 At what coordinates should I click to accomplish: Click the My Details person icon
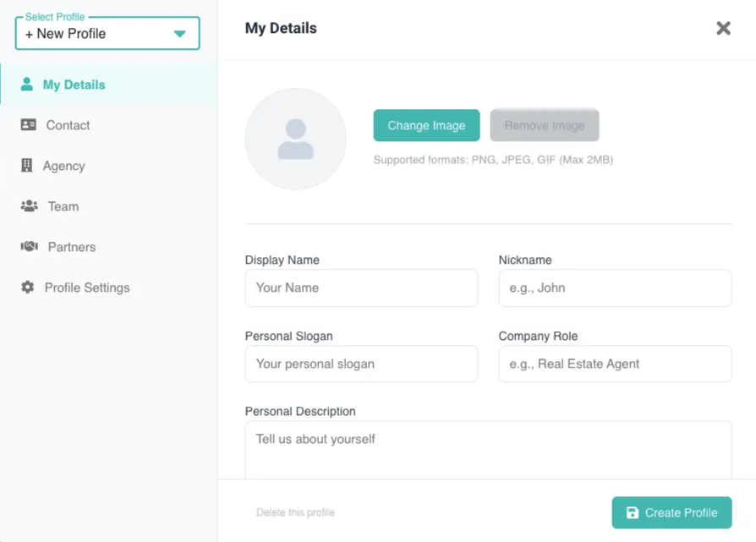coord(27,85)
